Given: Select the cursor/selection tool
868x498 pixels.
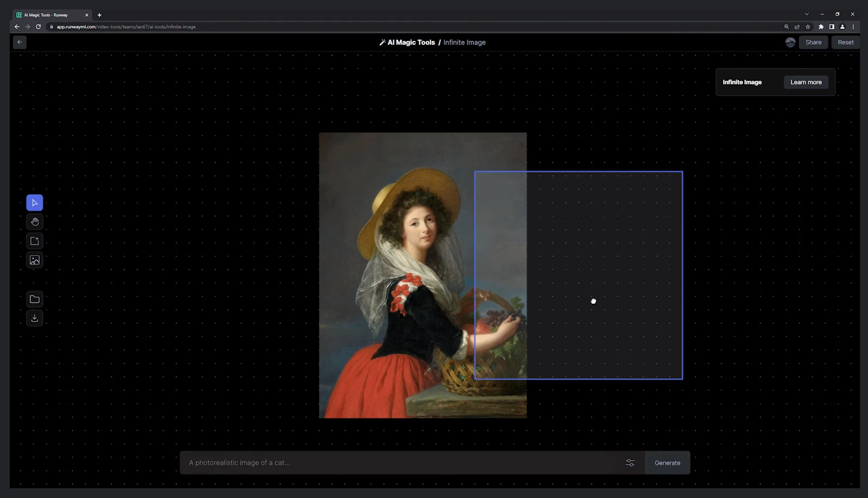Looking at the screenshot, I should 35,202.
